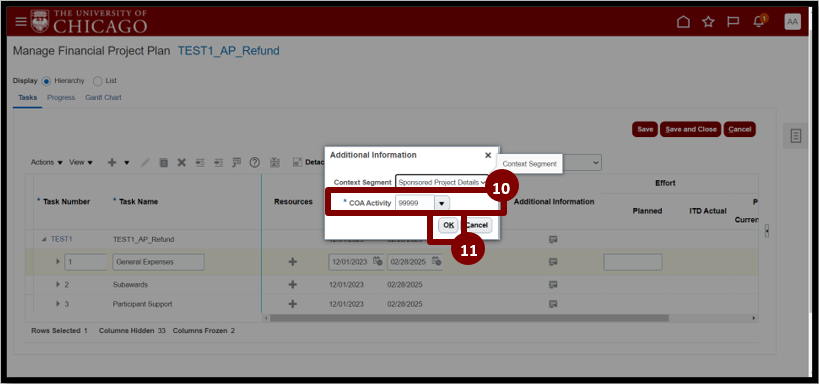The width and height of the screenshot is (819, 384).
Task: Open the side panel document icon
Action: 795,136
